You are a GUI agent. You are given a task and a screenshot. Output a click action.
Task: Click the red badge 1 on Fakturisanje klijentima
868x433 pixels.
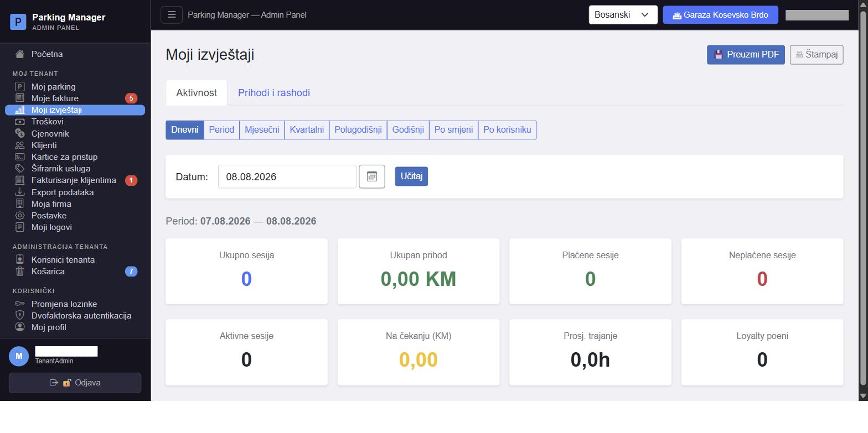131,180
